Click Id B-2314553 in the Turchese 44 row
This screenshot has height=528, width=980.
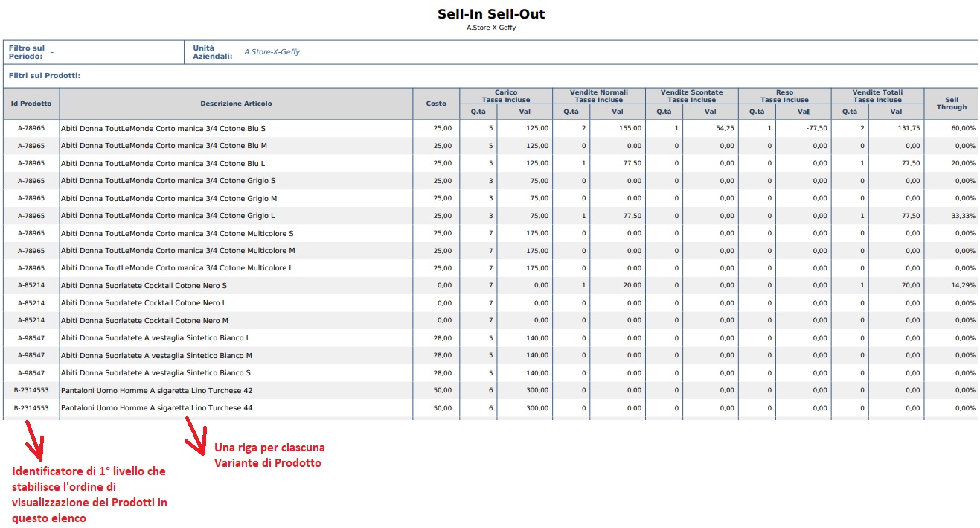tap(31, 408)
